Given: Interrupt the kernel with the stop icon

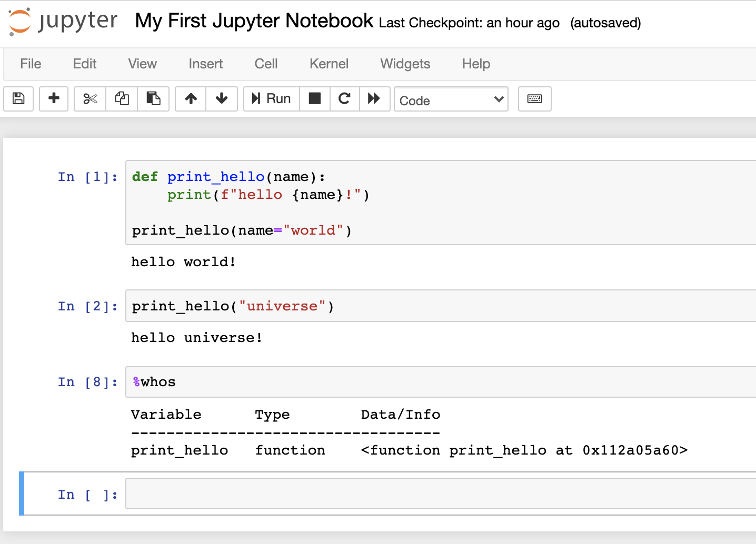Looking at the screenshot, I should (315, 98).
